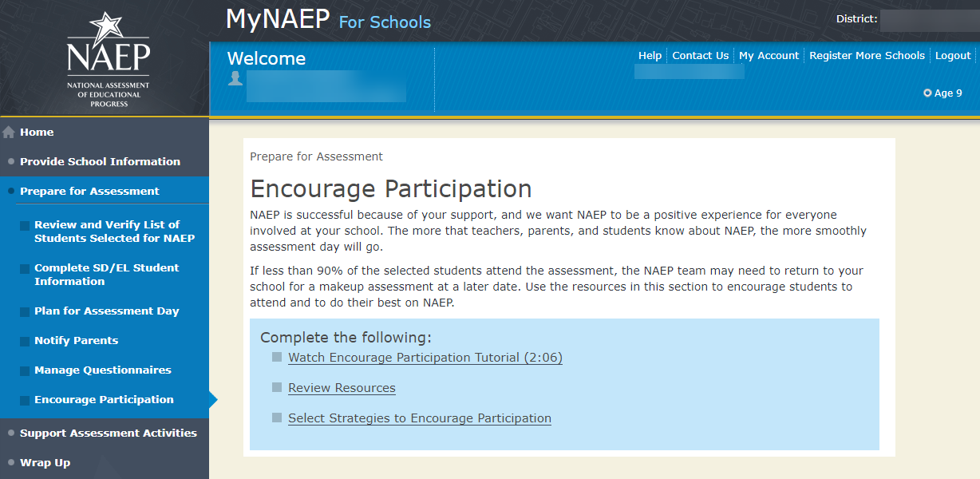Select the Age 9 radio indicator
The height and width of the screenshot is (479, 980).
pos(927,93)
